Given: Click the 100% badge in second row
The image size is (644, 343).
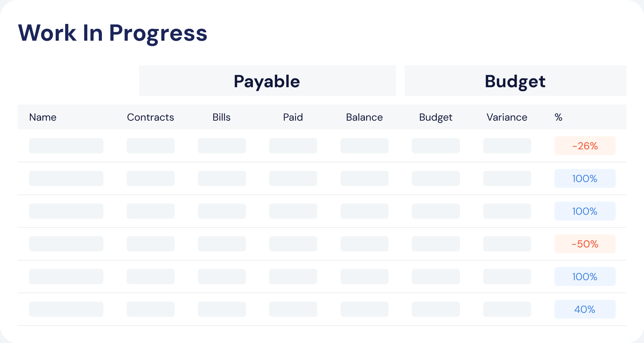Looking at the screenshot, I should [585, 178].
